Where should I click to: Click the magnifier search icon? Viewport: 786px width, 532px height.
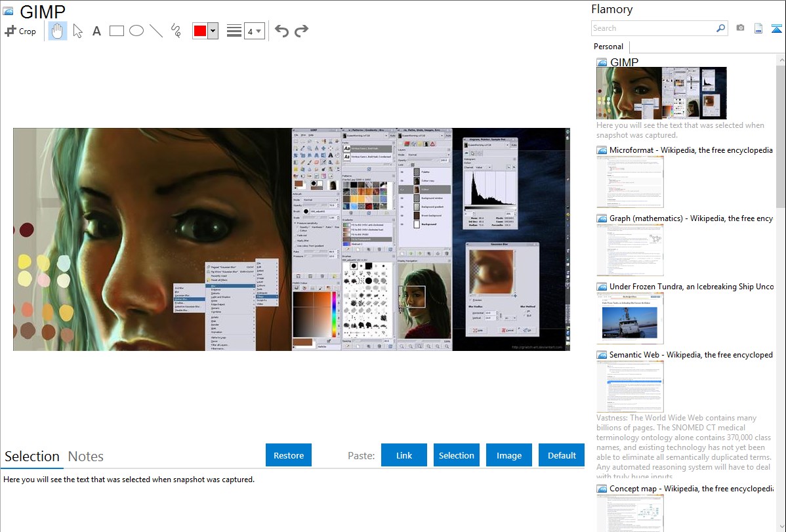(720, 28)
